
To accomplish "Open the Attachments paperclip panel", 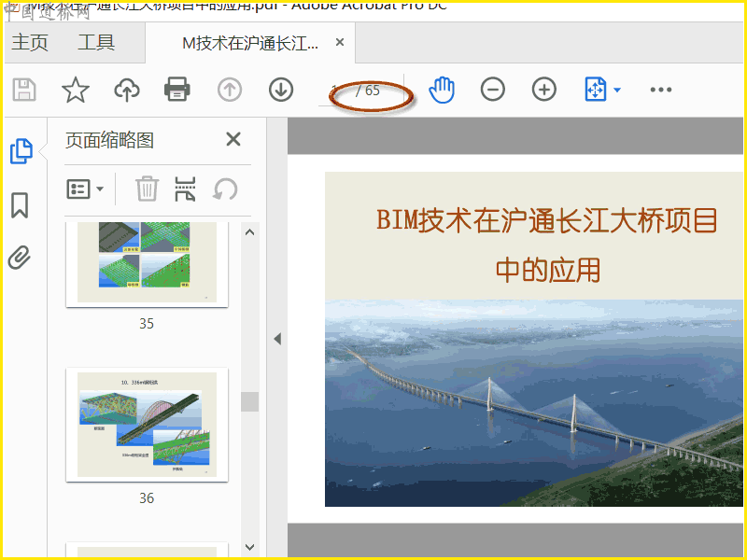I will (x=20, y=258).
